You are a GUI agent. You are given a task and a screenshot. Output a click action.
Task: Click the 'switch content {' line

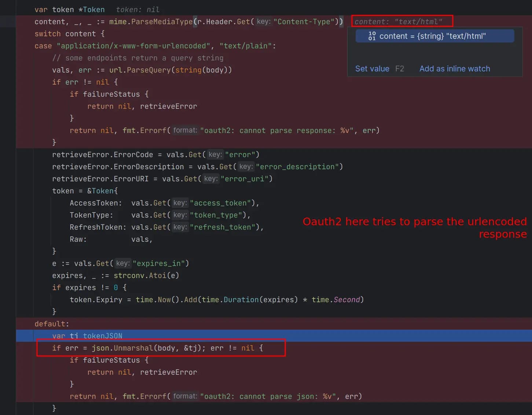70,34
